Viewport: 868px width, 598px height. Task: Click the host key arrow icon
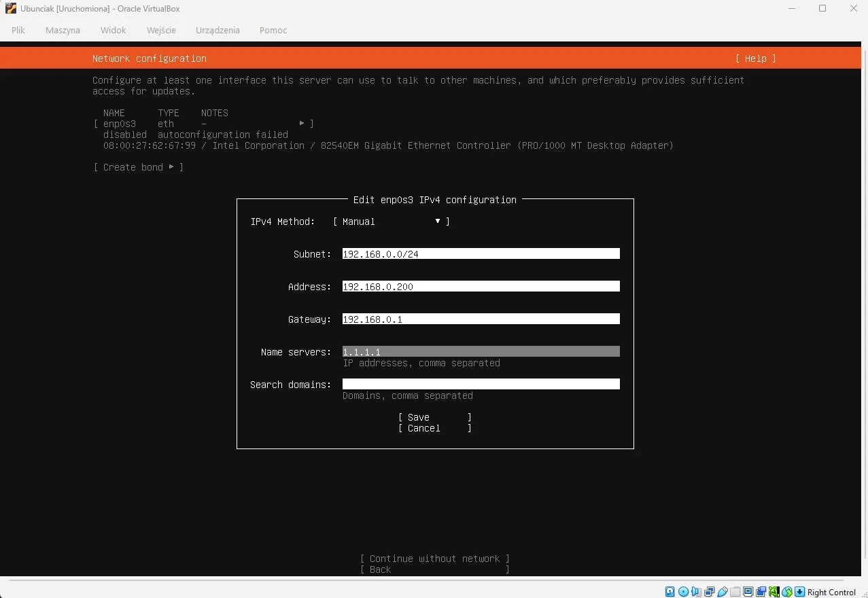coord(799,592)
